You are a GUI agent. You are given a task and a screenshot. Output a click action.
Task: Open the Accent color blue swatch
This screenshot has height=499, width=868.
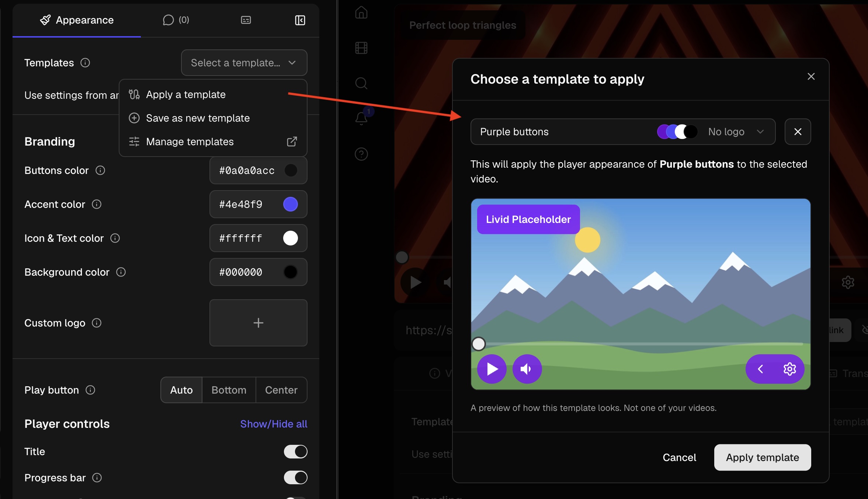pos(291,204)
